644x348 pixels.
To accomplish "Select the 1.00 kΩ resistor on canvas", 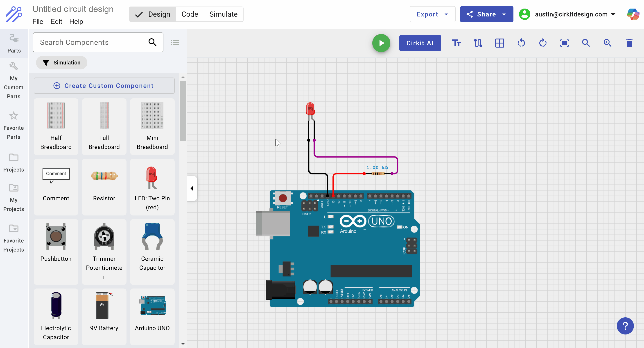I will 378,174.
